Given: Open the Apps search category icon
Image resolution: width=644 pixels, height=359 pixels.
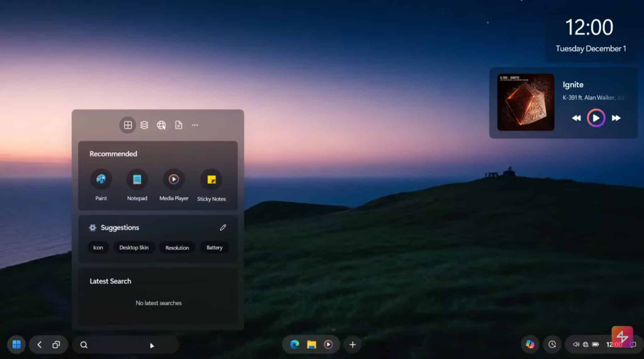Looking at the screenshot, I should click(x=127, y=125).
